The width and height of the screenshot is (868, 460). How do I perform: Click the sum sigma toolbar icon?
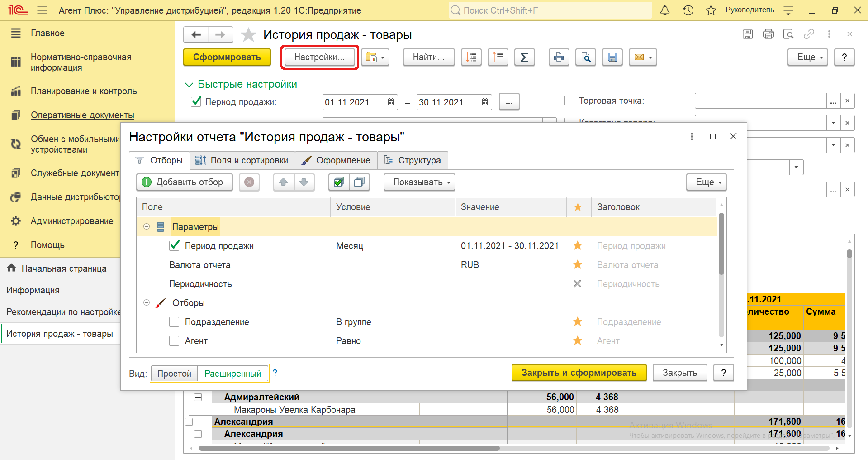coord(524,57)
